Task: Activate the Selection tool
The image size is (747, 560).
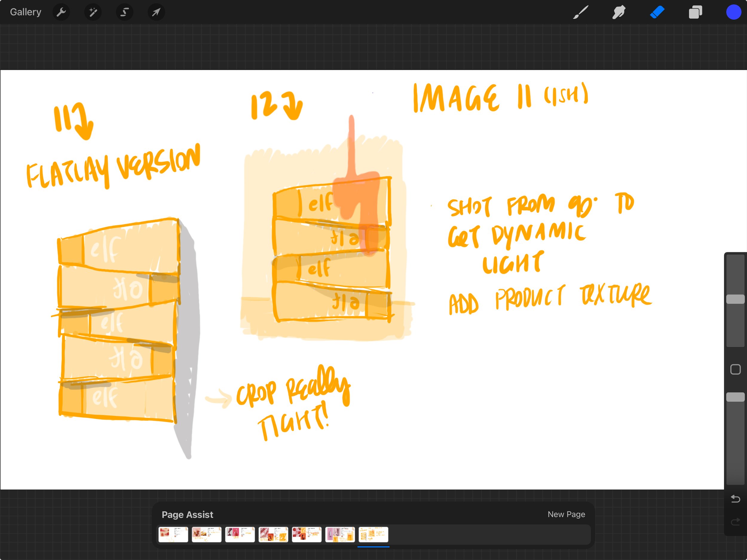Action: click(125, 13)
